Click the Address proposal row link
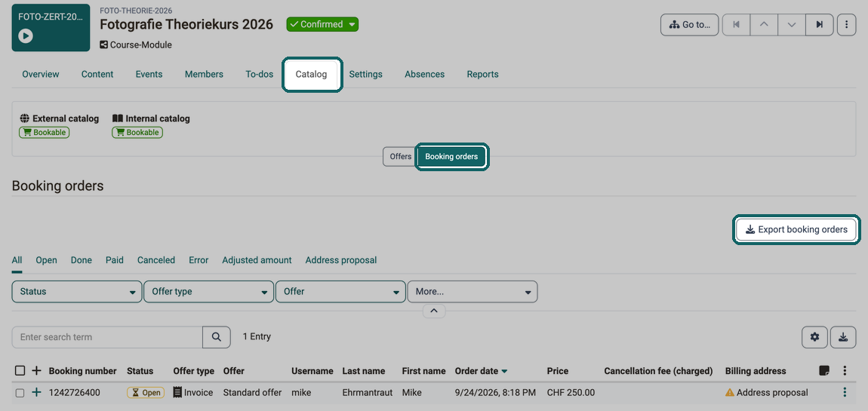Screen dimensions: 868x411 772,393
